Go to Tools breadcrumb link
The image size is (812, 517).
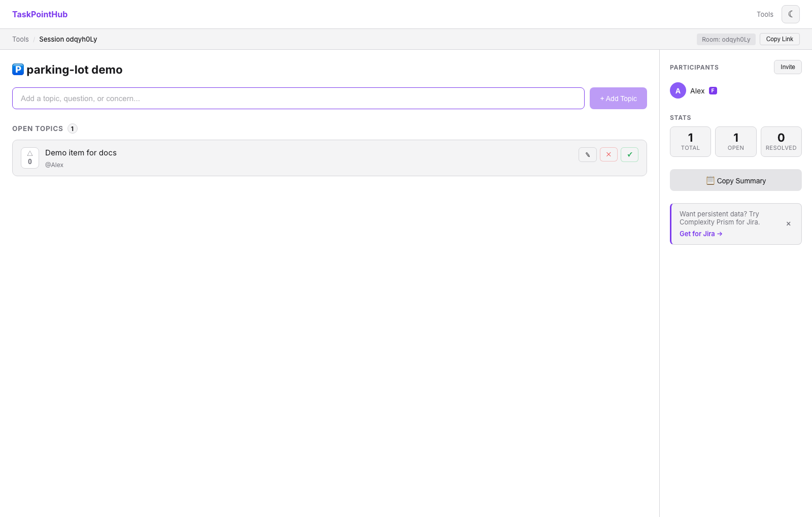pos(20,39)
